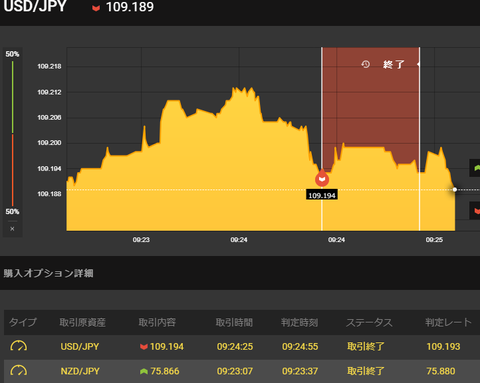Image resolution: width=480 pixels, height=383 pixels.
Task: Click the 109.218 price axis label
Action: coord(49,66)
